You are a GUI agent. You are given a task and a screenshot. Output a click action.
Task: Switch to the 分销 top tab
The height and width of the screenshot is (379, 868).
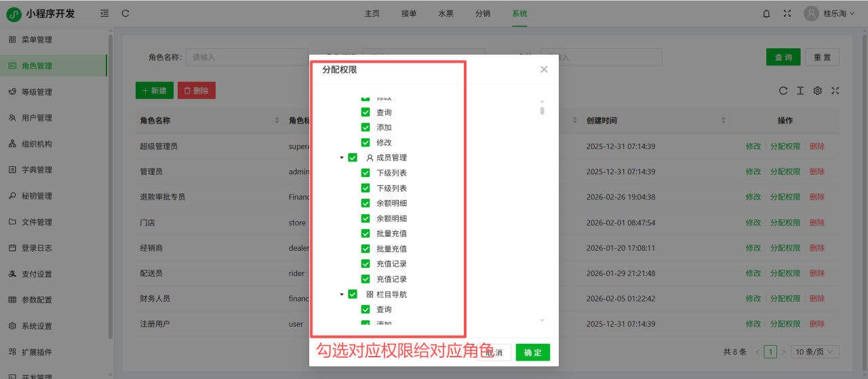point(482,14)
